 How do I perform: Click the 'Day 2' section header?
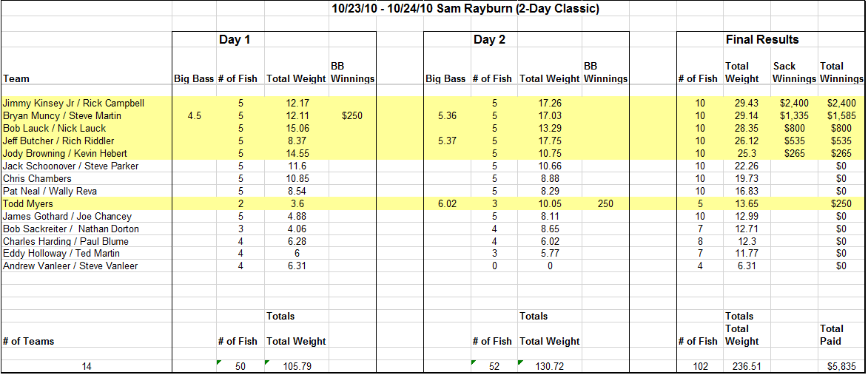(489, 40)
